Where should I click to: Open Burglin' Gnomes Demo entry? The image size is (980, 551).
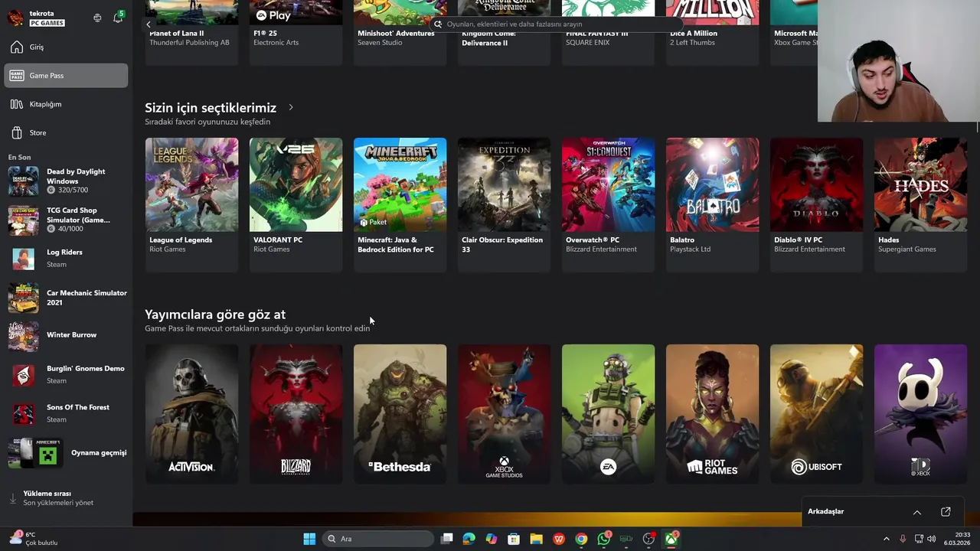[x=66, y=375]
